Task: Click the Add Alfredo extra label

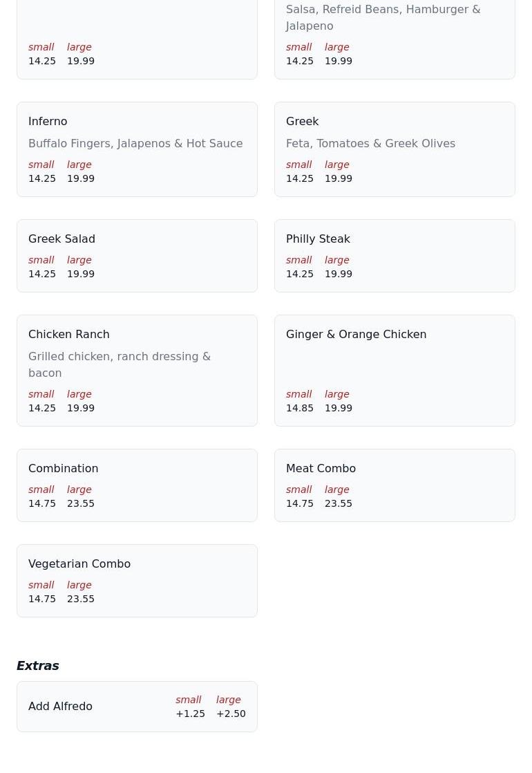Action: [x=60, y=706]
